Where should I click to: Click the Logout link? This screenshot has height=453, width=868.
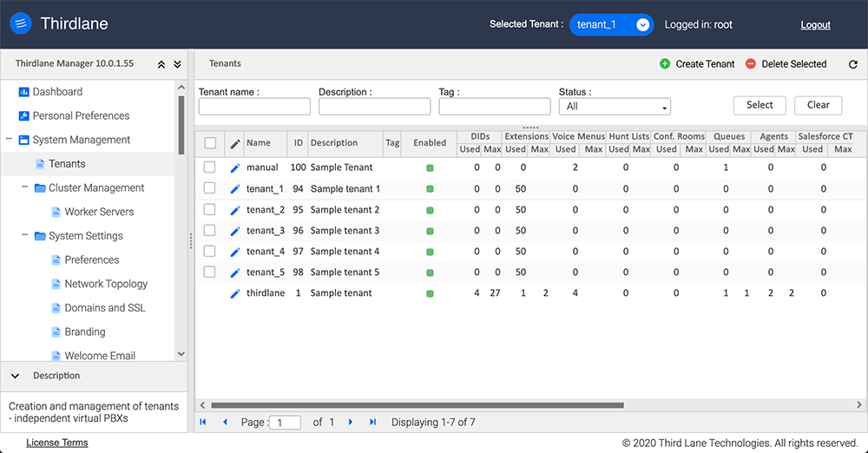tap(815, 25)
